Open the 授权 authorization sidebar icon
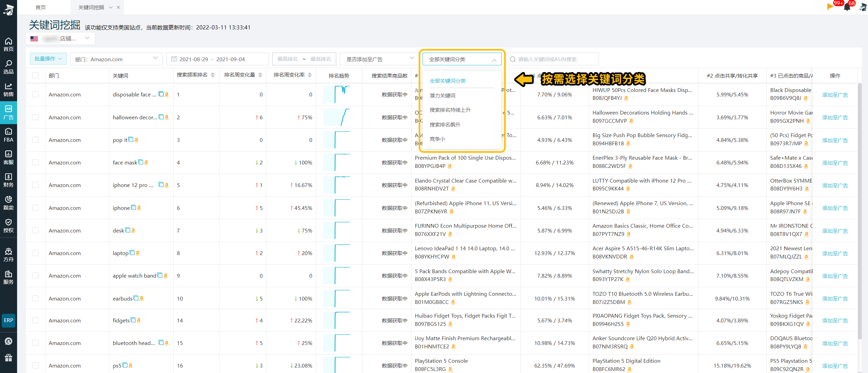This screenshot has width=868, height=373. pyautogui.click(x=8, y=226)
